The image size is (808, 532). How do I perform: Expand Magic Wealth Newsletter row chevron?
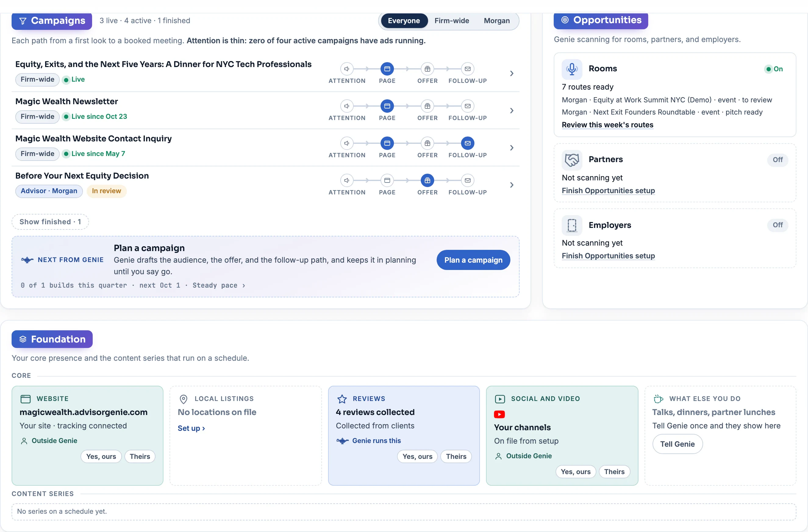(x=512, y=111)
